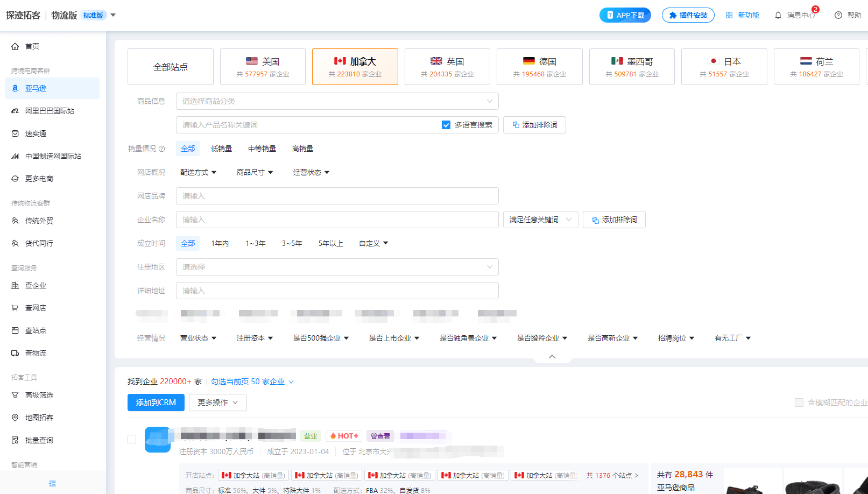This screenshot has height=494, width=868.
Task: Select 日本 site tab
Action: (x=724, y=67)
